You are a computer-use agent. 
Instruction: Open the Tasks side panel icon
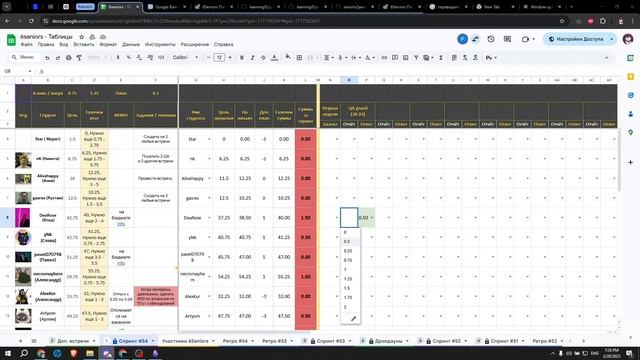[631, 95]
